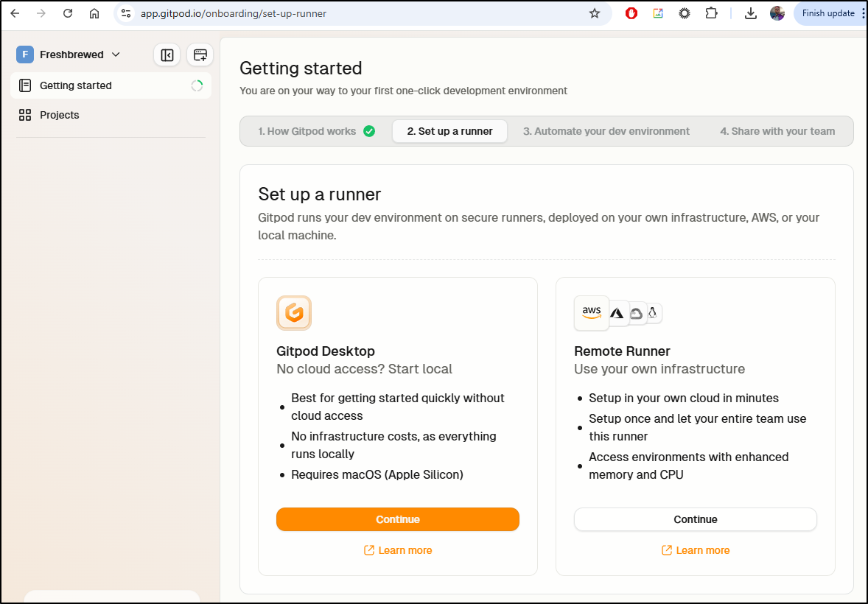Click 'Requires macOS (Apple Silicon)' text

[377, 474]
